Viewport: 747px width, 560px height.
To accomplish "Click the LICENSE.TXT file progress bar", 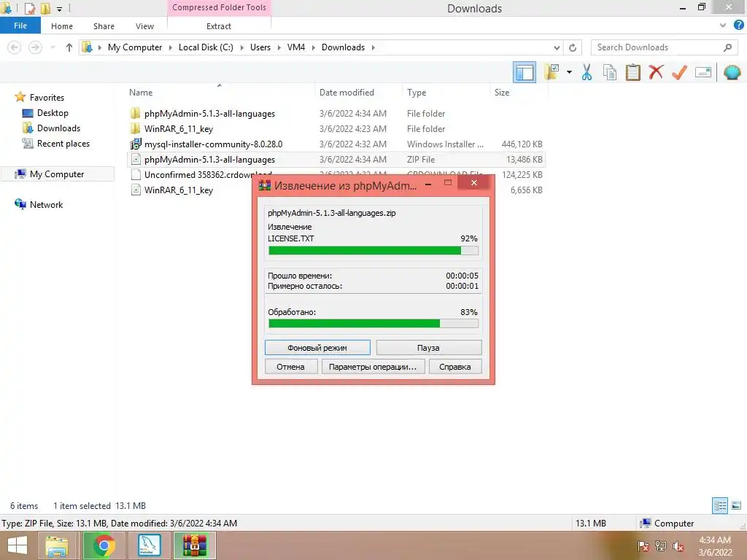I will tap(373, 251).
